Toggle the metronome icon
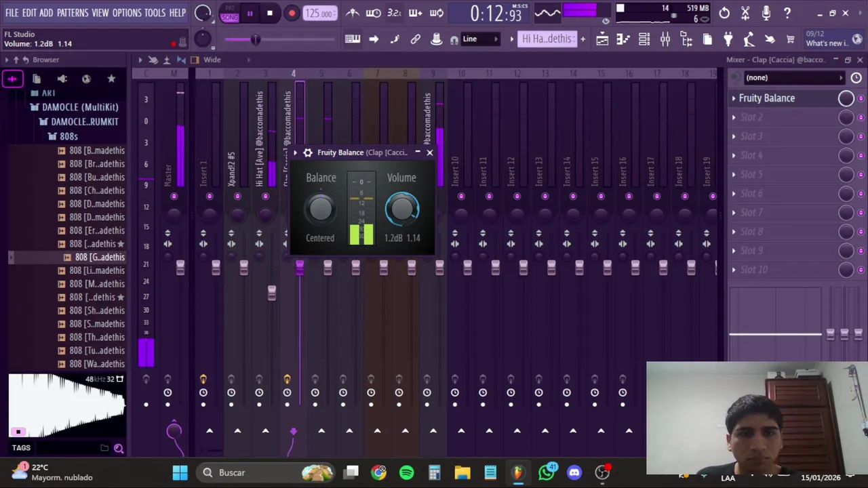This screenshot has height=488, width=868. click(353, 13)
